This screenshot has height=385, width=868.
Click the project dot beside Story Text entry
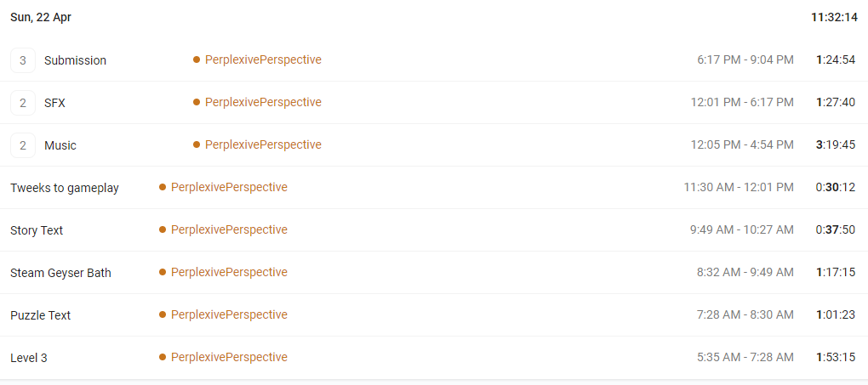click(x=163, y=229)
